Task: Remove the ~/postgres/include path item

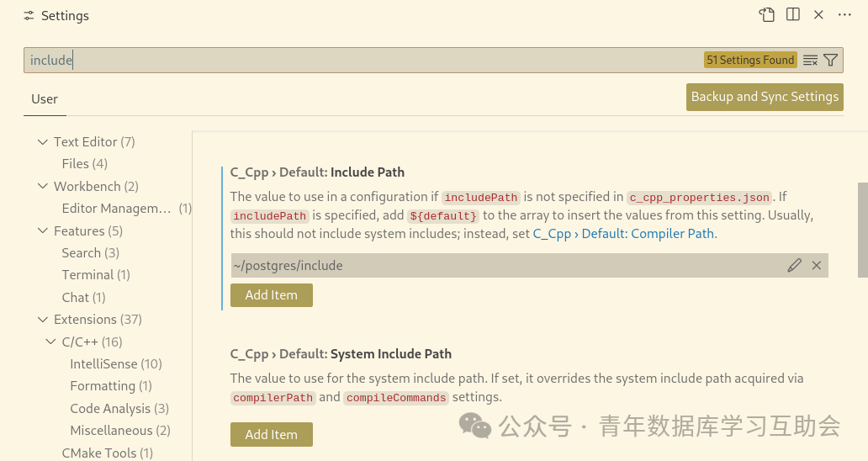Action: coord(817,266)
